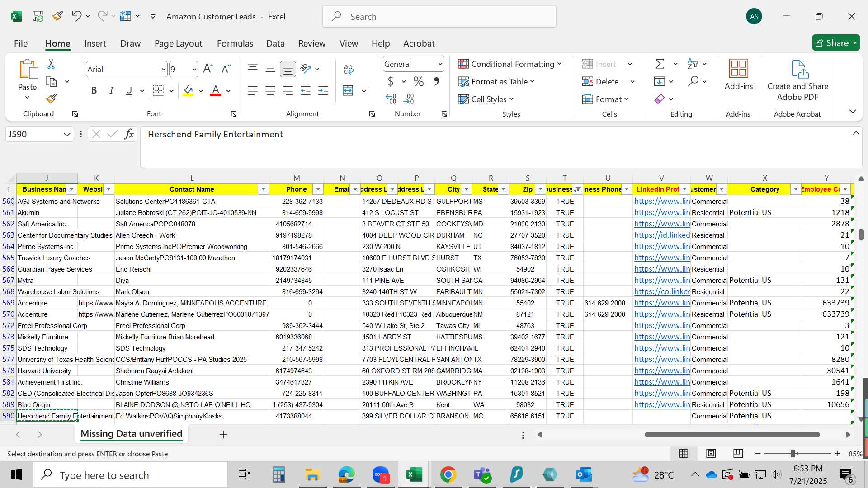Click the Sort & Filter icon

(693, 64)
